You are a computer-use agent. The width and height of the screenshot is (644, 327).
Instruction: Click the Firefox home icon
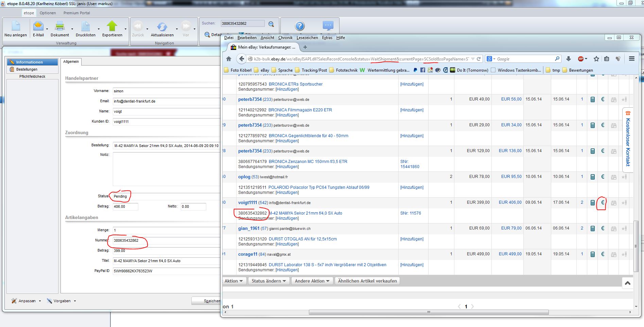pos(229,59)
